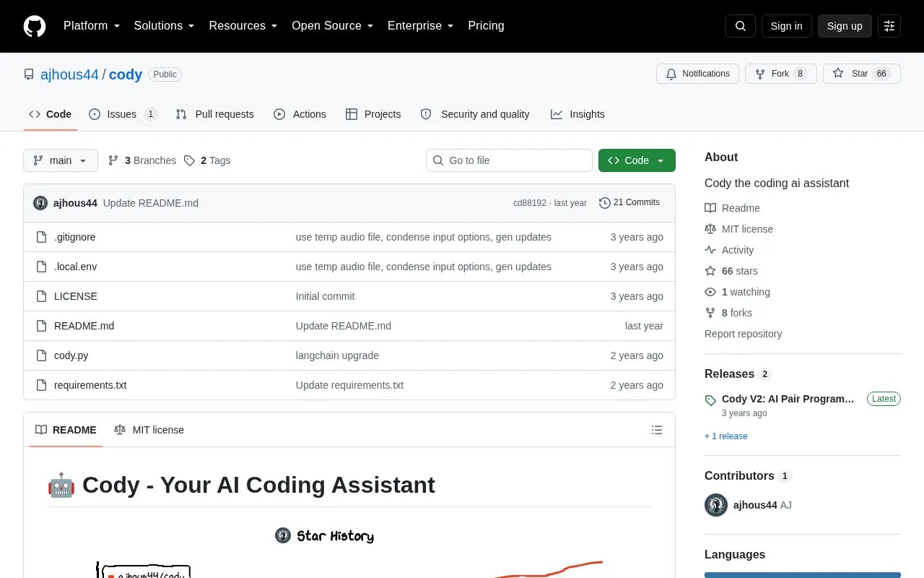This screenshot has height=578, width=924.
Task: Click the Notifications button
Action: pyautogui.click(x=697, y=74)
